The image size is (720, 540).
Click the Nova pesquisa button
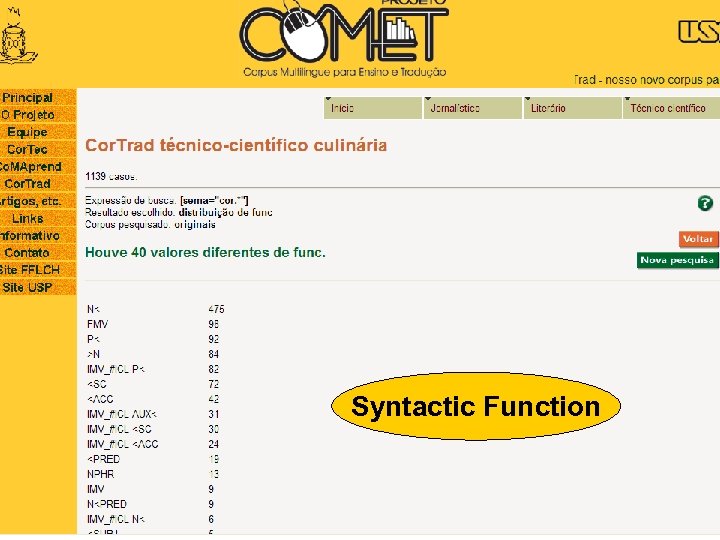677,260
